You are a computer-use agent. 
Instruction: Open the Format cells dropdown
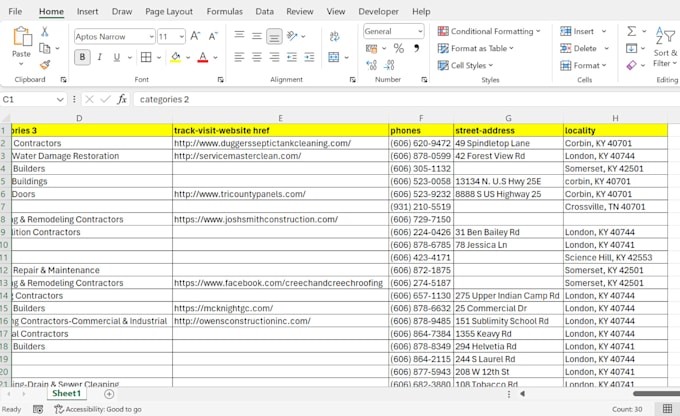coord(583,66)
